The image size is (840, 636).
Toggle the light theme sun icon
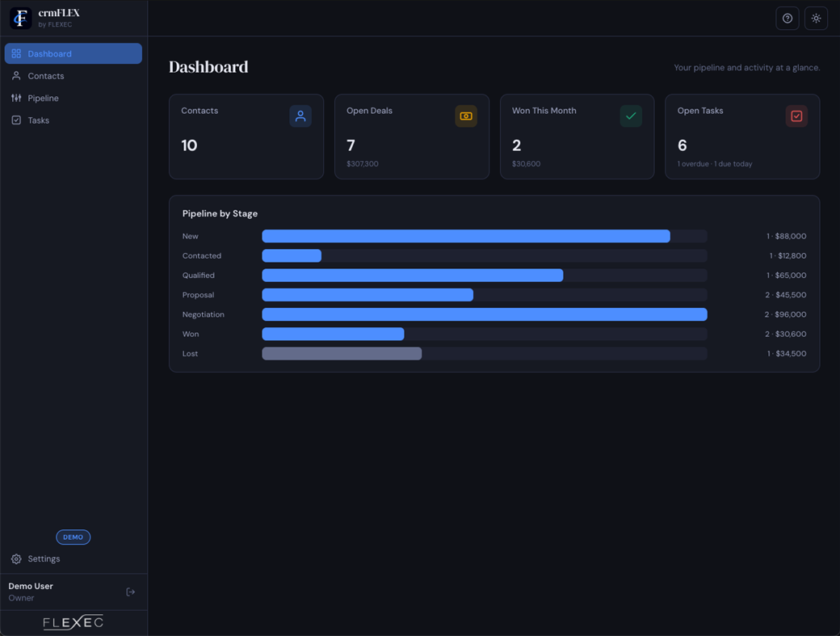click(x=816, y=19)
